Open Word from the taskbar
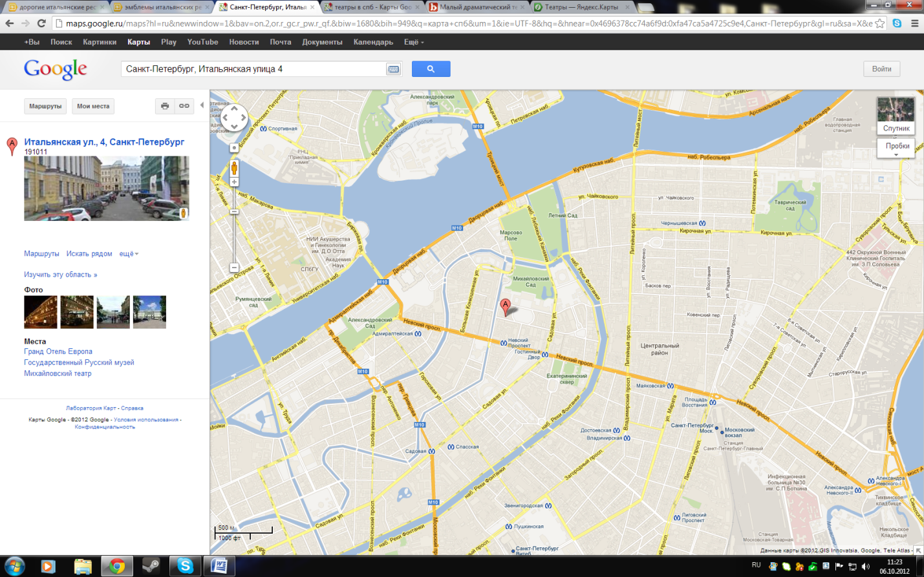 219,566
